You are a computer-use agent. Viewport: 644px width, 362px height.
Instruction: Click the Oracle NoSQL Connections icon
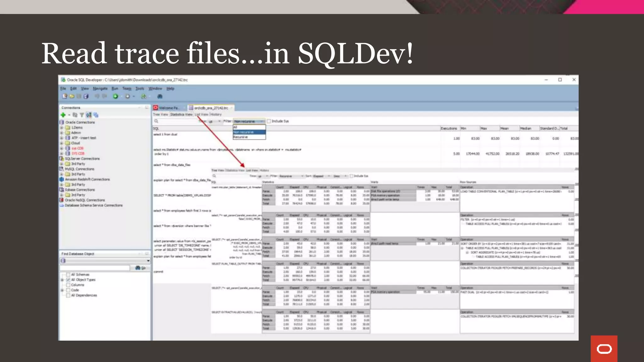click(62, 200)
